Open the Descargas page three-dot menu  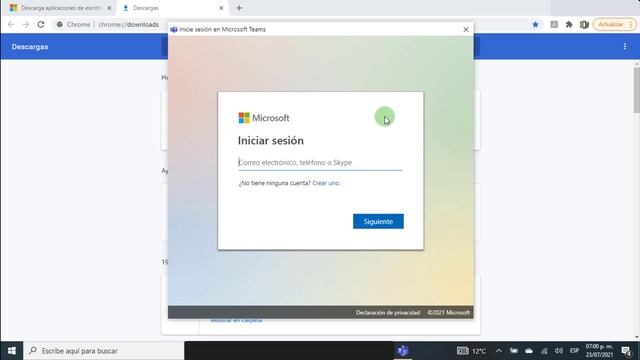625,47
